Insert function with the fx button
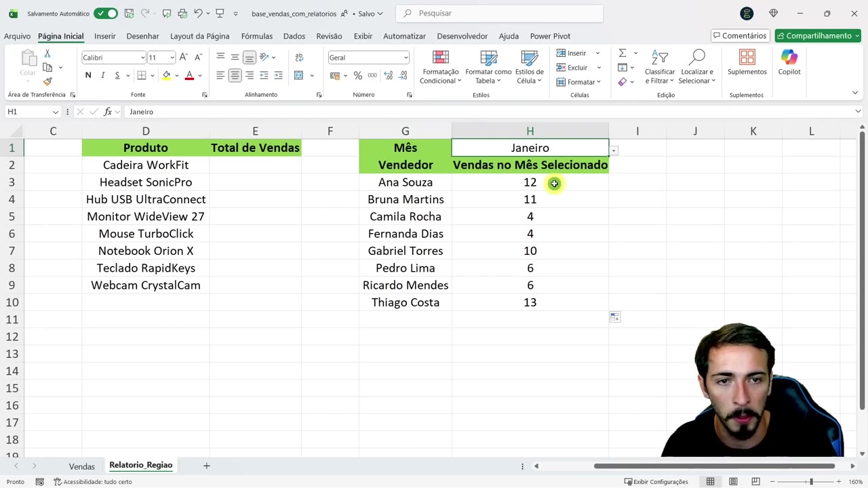The image size is (868, 488). (108, 112)
